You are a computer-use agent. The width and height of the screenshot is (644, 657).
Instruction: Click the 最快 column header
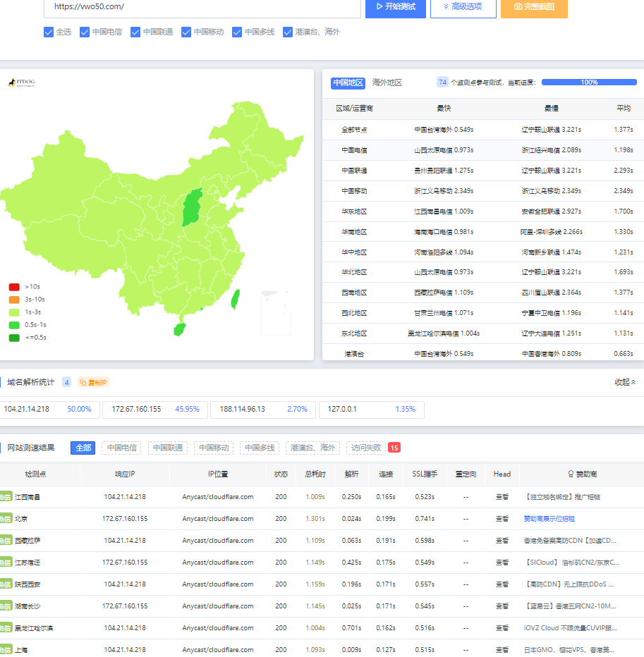pyautogui.click(x=444, y=109)
